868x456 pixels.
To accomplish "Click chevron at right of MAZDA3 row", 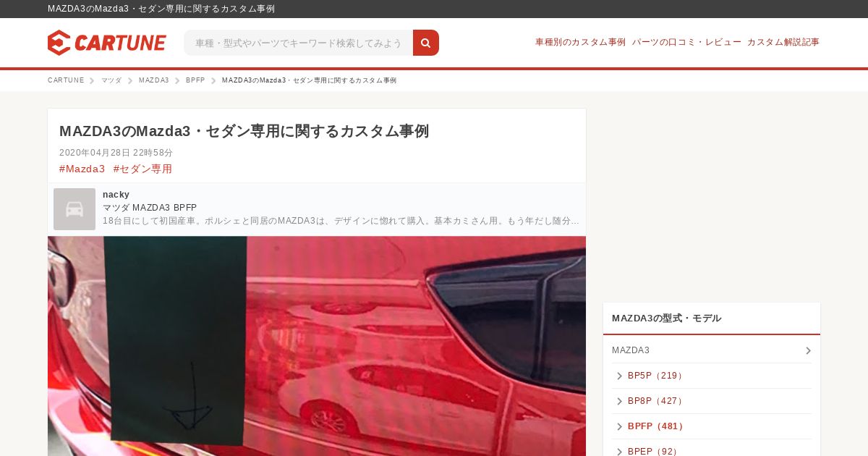I will point(808,350).
